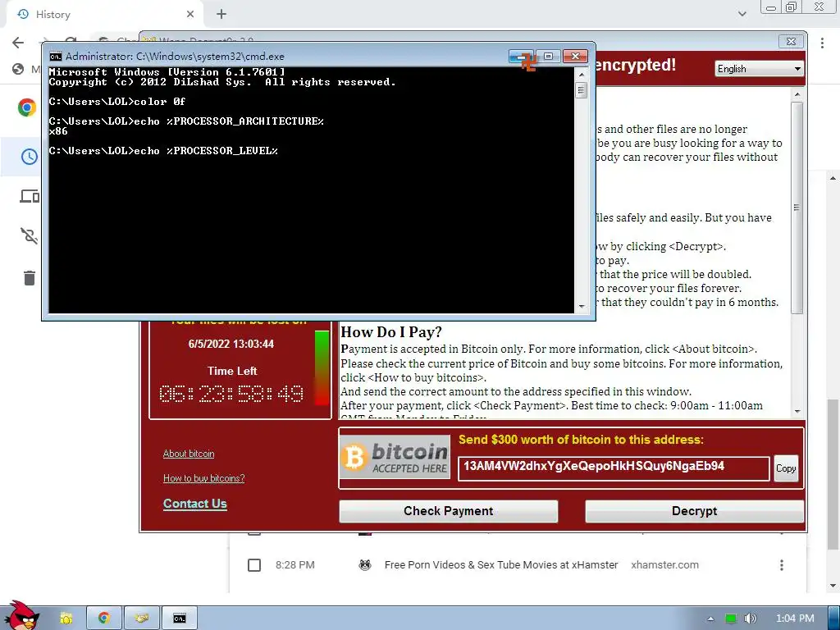840x630 pixels.
Task: Click the clear browsing data trash icon
Action: pyautogui.click(x=29, y=278)
